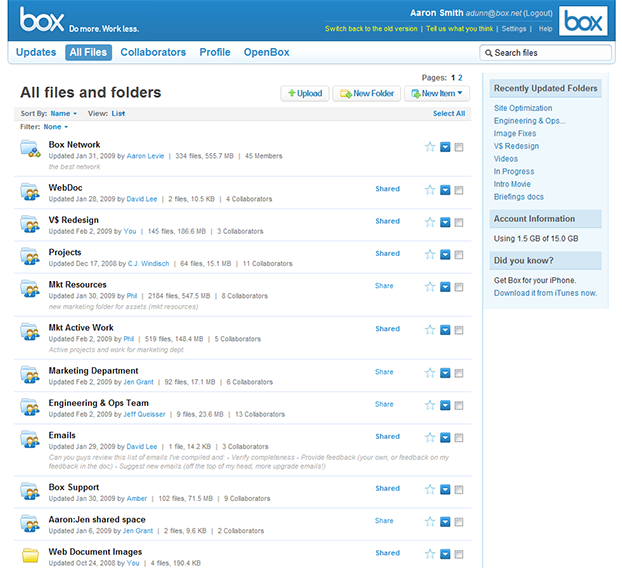Open Download it from iTunes now link
The width and height of the screenshot is (622, 568).
point(545,293)
